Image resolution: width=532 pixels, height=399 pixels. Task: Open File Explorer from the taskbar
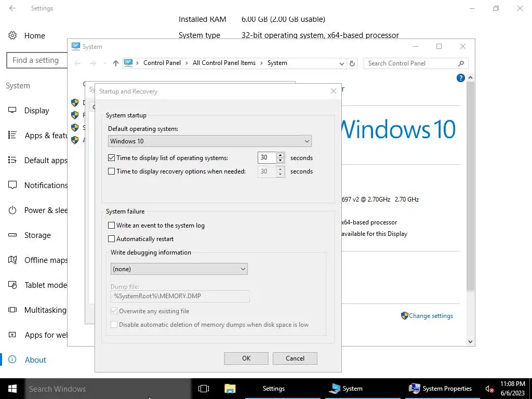tap(230, 389)
